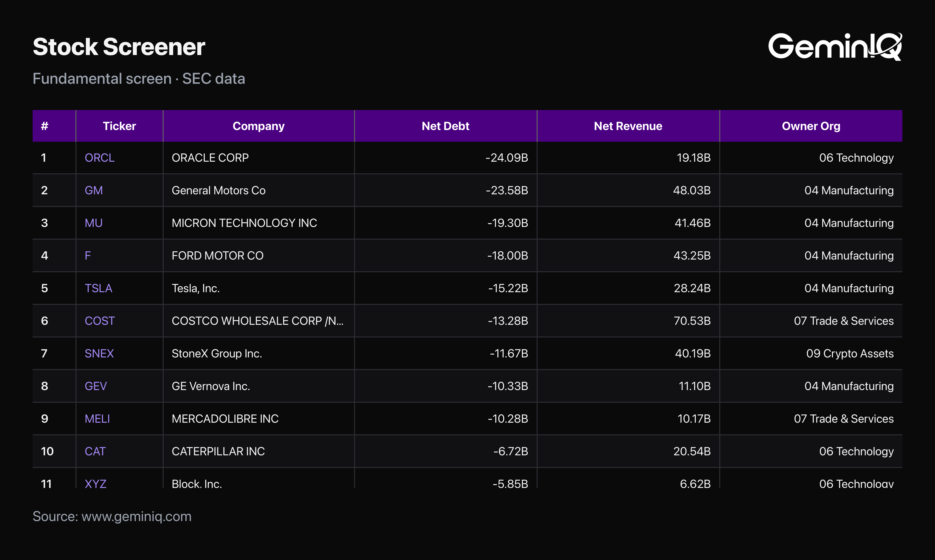The height and width of the screenshot is (560, 935).
Task: Click the 70.53B net revenue value
Action: [x=692, y=321]
